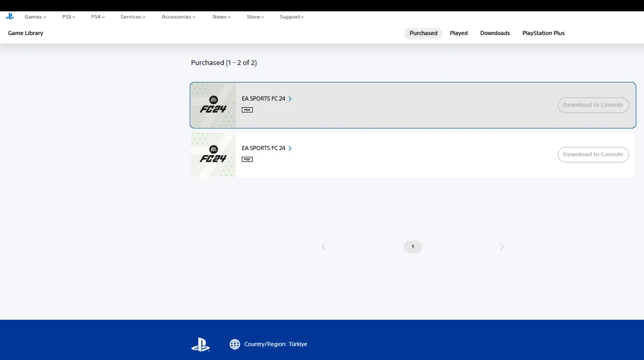Download the PS4 version of FC 24 to console
The width and height of the screenshot is (644, 360).
[x=593, y=105]
